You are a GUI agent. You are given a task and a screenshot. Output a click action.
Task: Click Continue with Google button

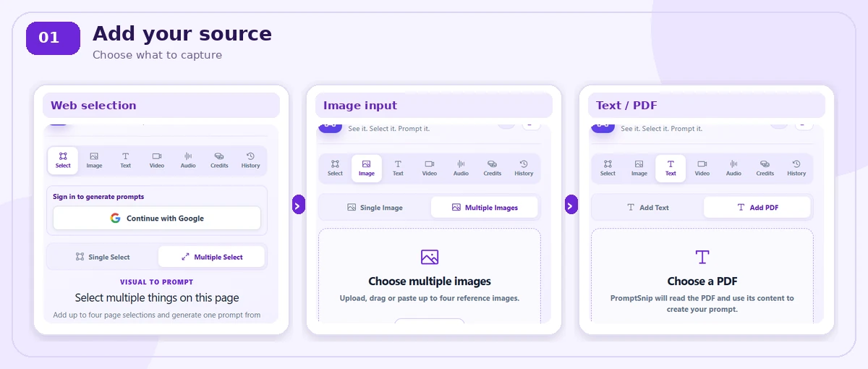[x=157, y=218]
